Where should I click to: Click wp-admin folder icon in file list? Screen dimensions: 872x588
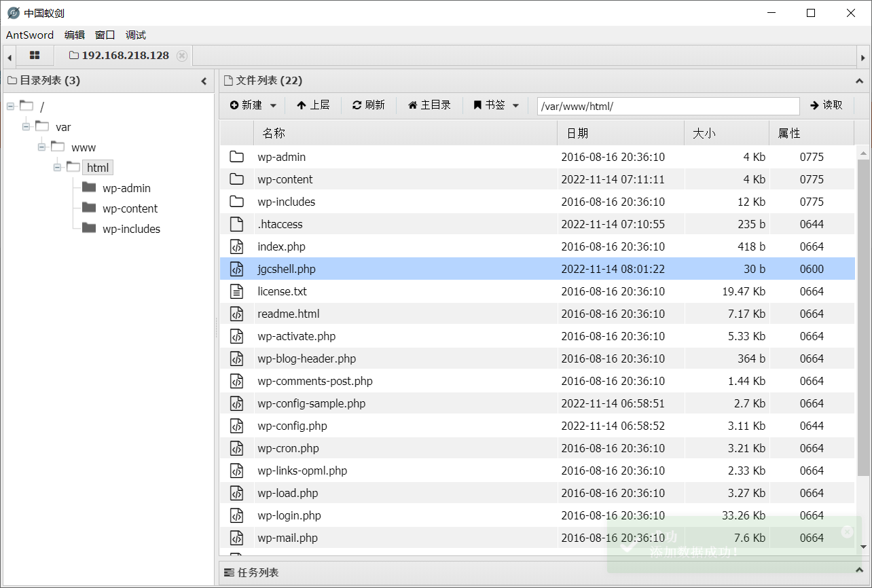point(236,157)
